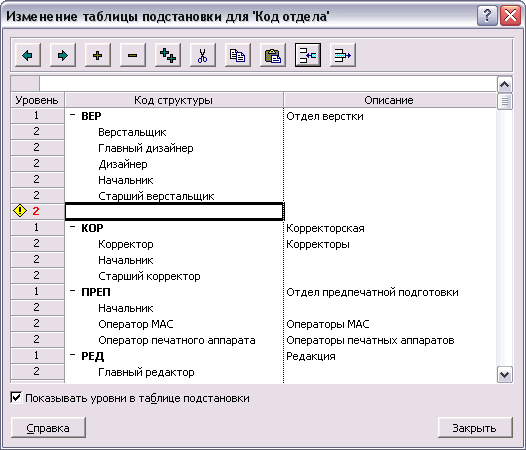
Task: Click the Код структуры column header
Action: tap(174, 100)
